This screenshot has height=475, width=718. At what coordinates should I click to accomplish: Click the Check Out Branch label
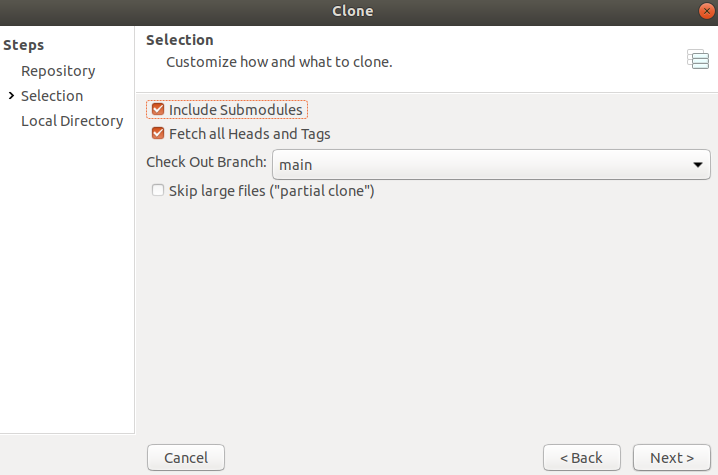207,162
